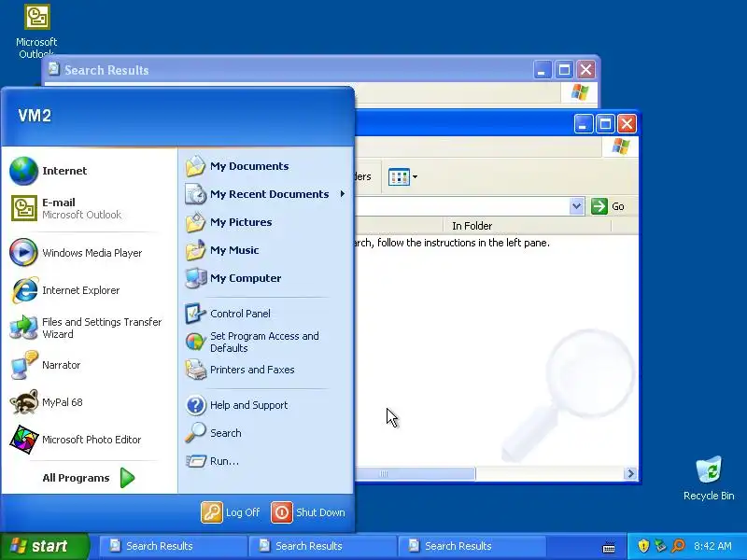Click the start button
The width and height of the screenshot is (747, 560).
(44, 546)
